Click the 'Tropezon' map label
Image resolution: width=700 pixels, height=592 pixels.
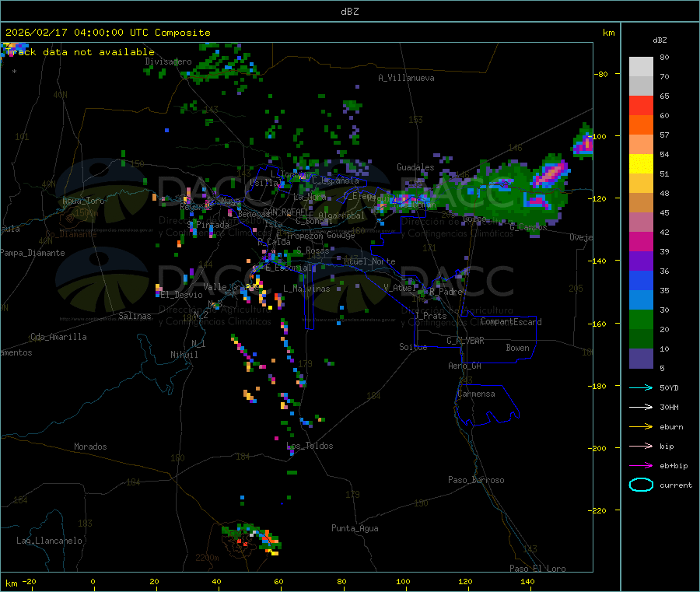tap(305, 236)
